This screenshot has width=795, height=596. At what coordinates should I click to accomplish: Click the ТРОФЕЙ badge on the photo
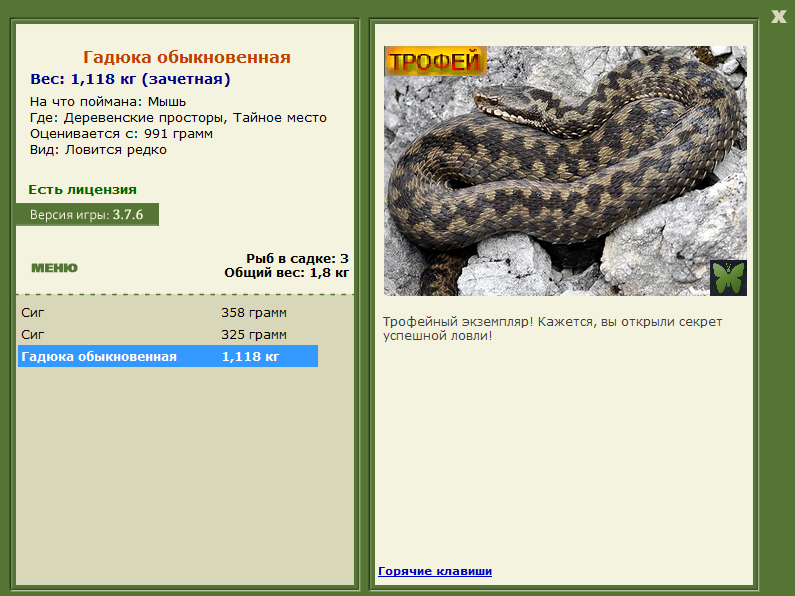(x=435, y=61)
